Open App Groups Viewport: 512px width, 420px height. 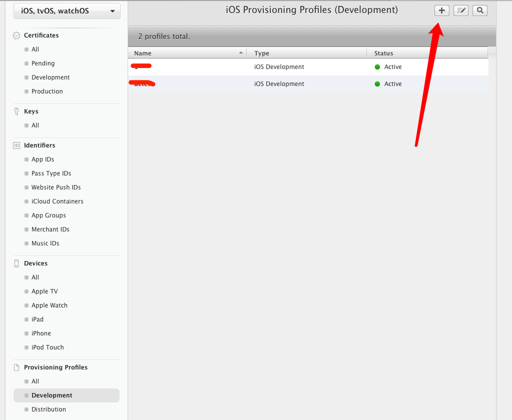(x=49, y=215)
